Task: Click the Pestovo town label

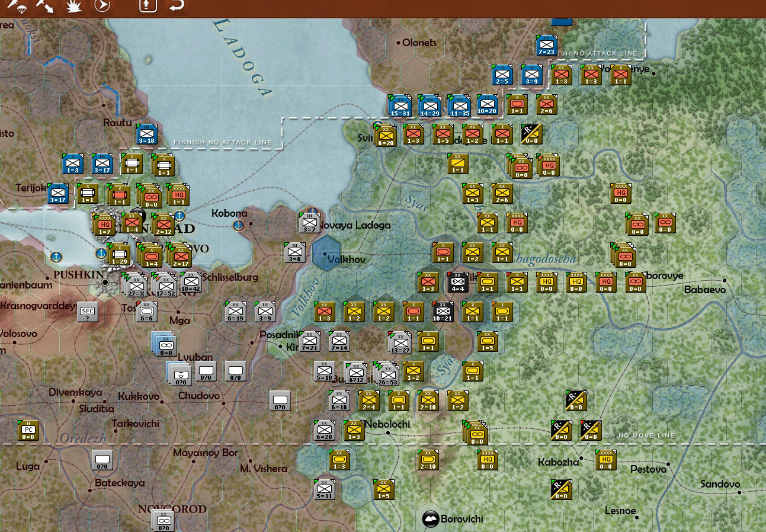Action: coord(649,469)
